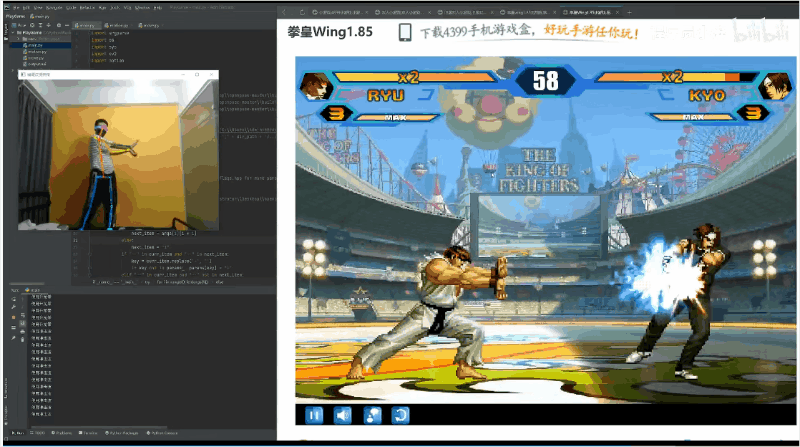Open Run tool window from bottom bar
Screen dimensions: 800x447
pyautogui.click(x=18, y=433)
